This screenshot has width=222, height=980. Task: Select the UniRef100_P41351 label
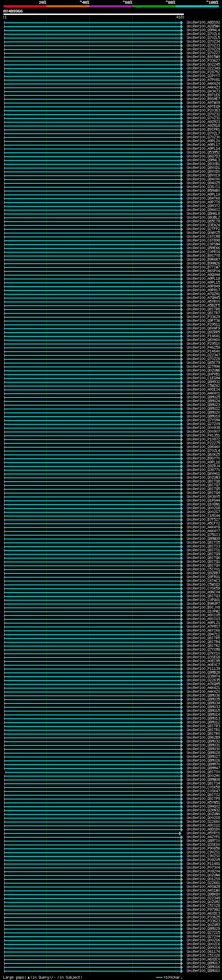(203, 436)
